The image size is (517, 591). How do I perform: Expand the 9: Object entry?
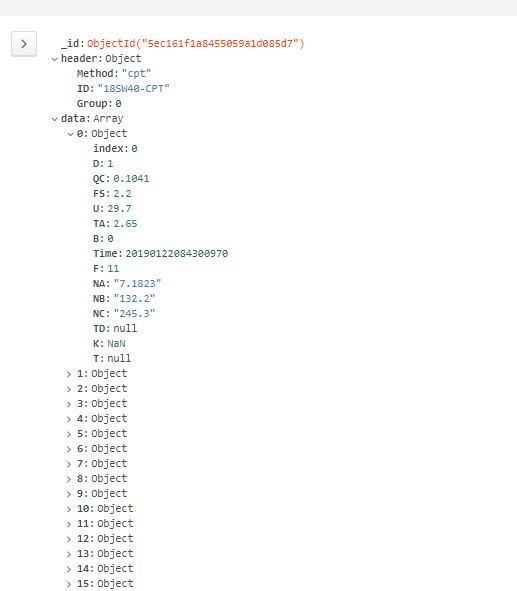(x=69, y=494)
